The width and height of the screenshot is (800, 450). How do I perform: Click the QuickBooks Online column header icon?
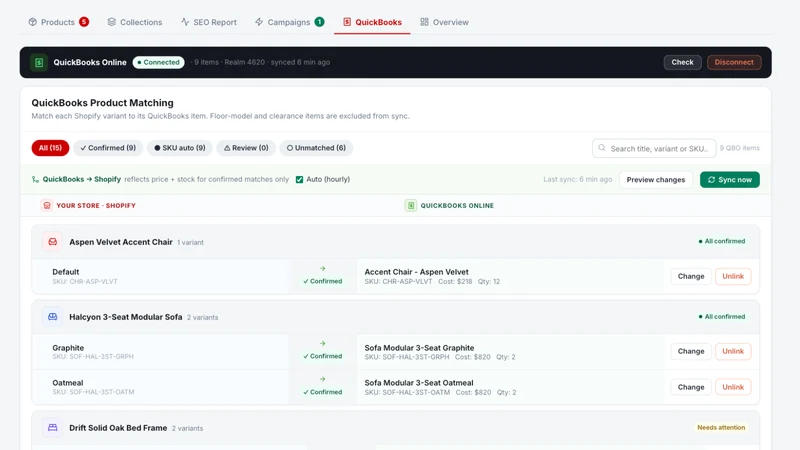click(x=411, y=206)
